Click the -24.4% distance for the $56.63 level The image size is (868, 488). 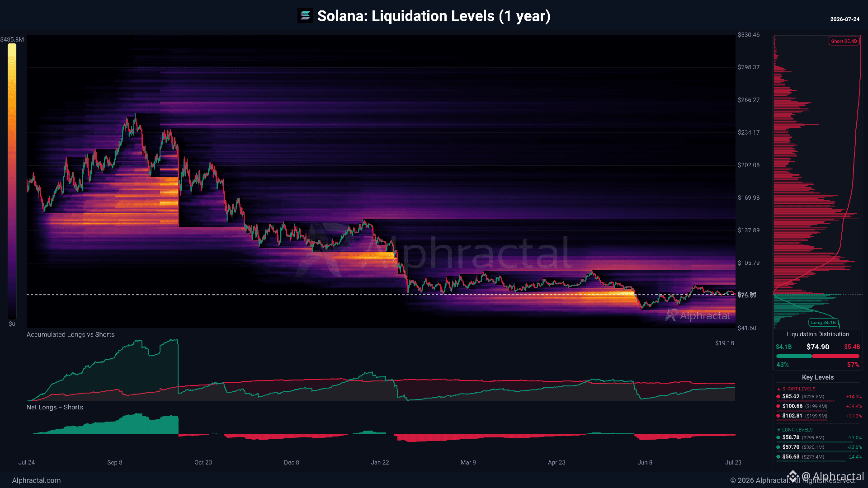pos(855,457)
